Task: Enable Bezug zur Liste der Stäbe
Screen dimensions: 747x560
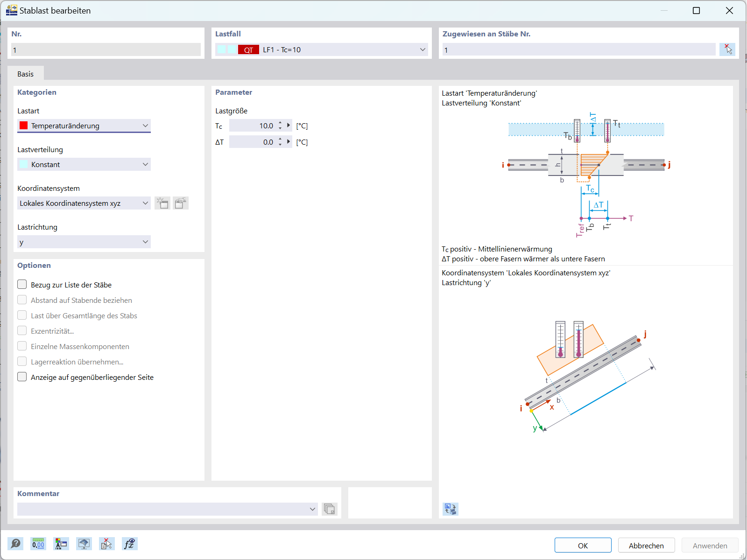Action: pos(22,284)
